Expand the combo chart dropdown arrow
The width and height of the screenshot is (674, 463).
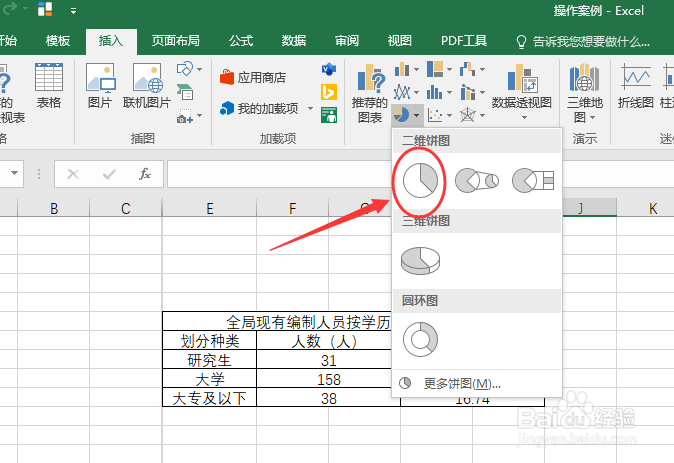tap(482, 92)
